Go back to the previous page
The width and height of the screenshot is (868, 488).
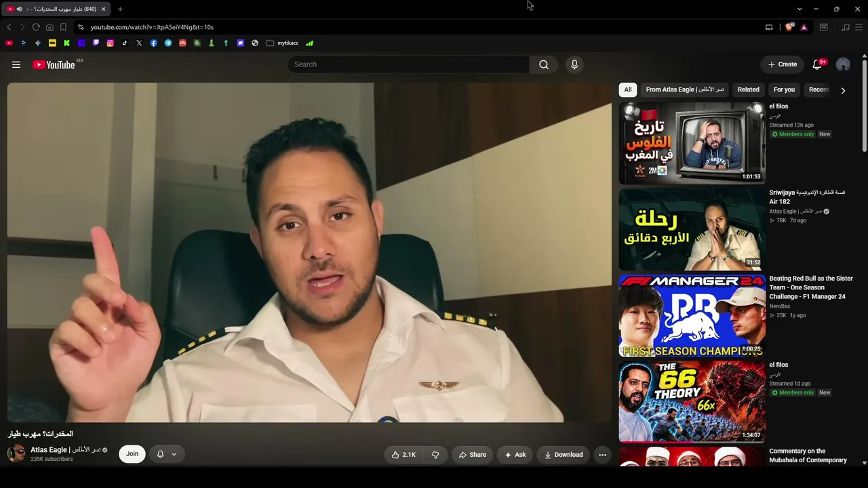click(9, 27)
